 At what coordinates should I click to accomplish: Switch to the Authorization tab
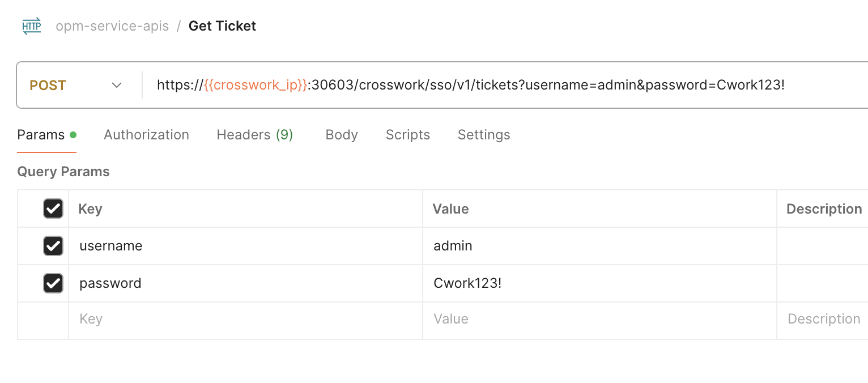pos(146,135)
